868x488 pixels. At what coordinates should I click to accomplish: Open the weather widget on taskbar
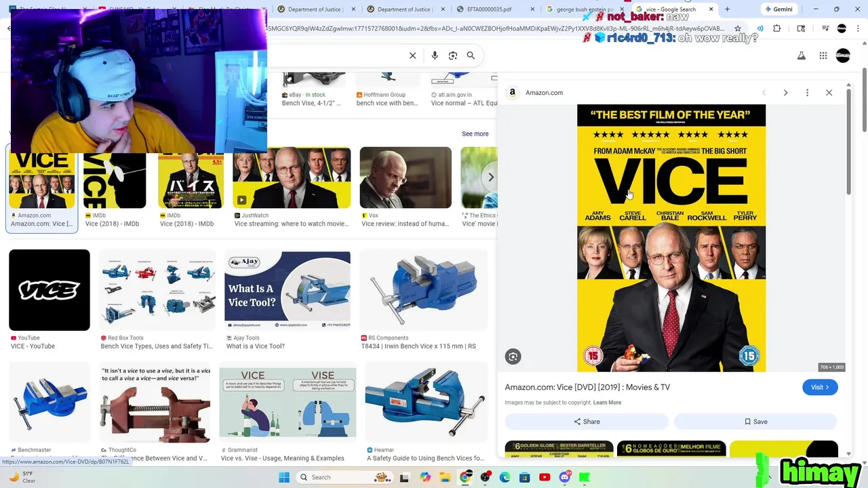point(22,477)
